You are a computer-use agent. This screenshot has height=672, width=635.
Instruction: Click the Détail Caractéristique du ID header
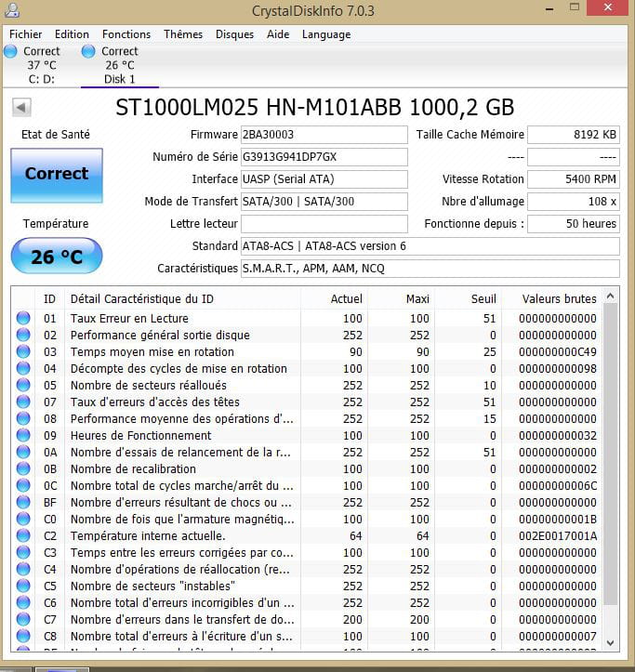point(182,298)
